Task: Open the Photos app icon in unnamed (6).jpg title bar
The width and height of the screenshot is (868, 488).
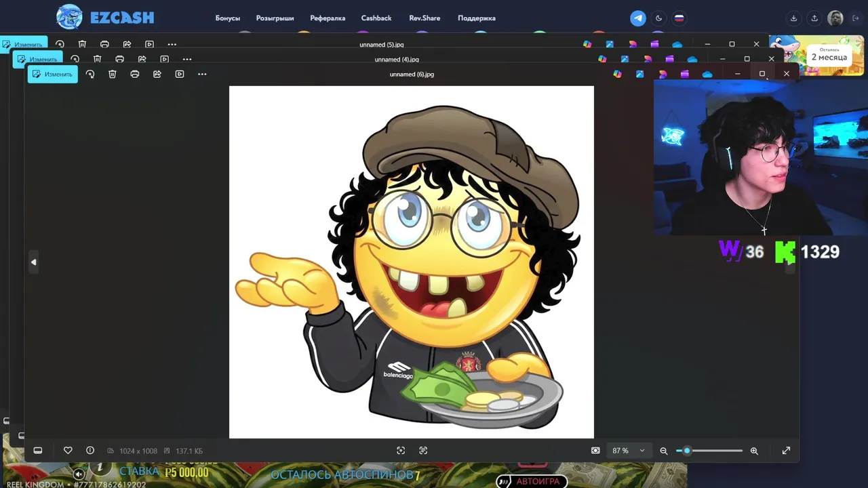Action: tap(639, 74)
